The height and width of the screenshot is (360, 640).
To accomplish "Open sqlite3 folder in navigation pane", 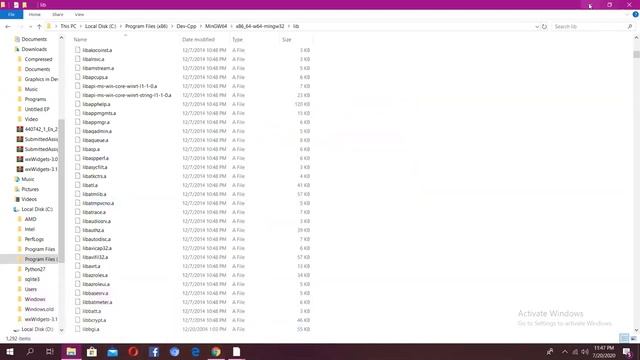I will (x=32, y=279).
